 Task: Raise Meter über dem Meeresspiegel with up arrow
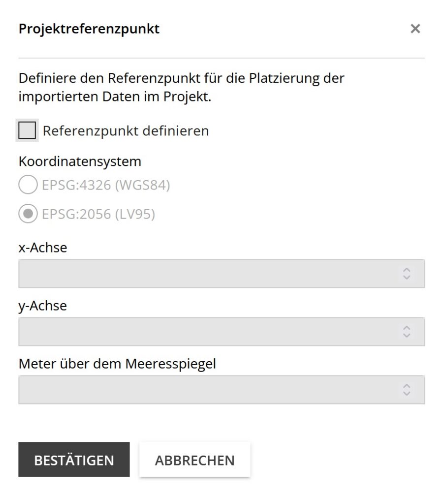(407, 386)
